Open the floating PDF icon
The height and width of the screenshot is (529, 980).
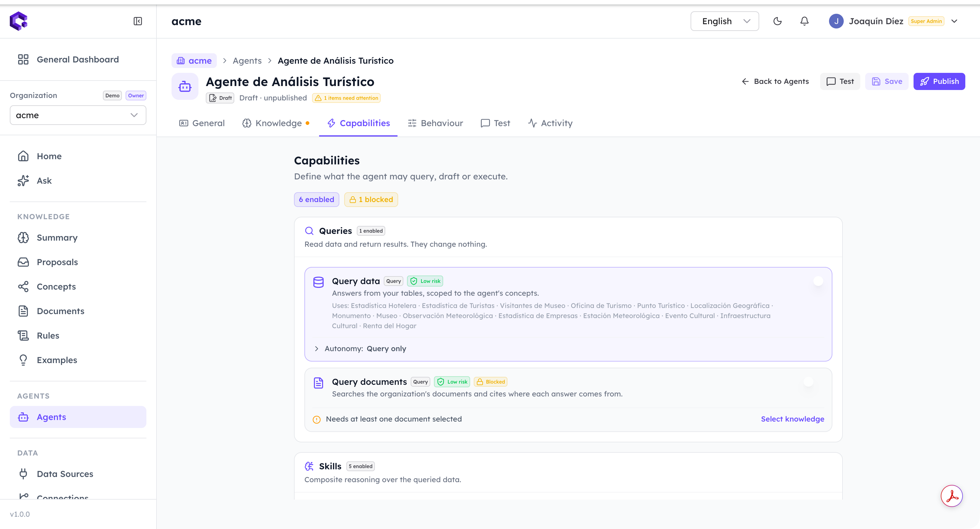[x=952, y=496]
